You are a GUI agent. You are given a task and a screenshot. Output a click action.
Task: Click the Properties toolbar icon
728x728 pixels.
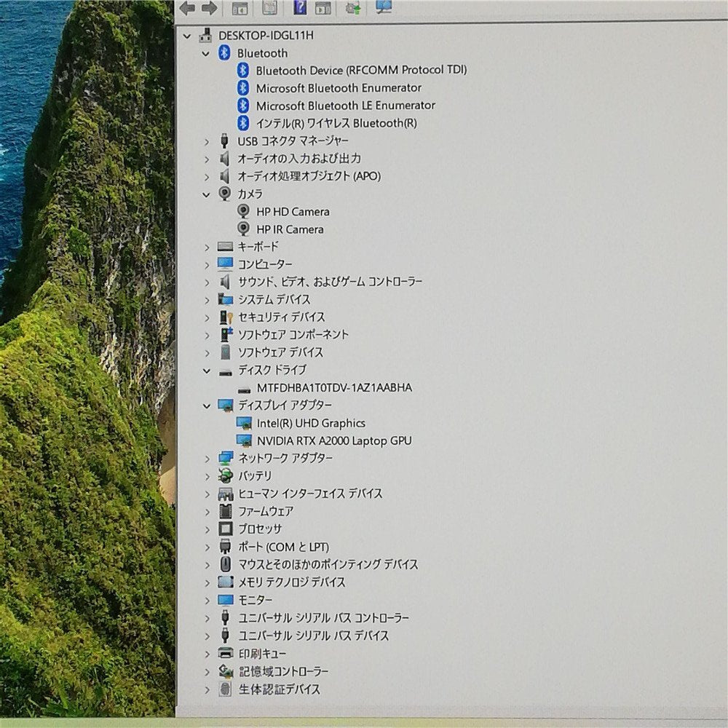pyautogui.click(x=269, y=9)
